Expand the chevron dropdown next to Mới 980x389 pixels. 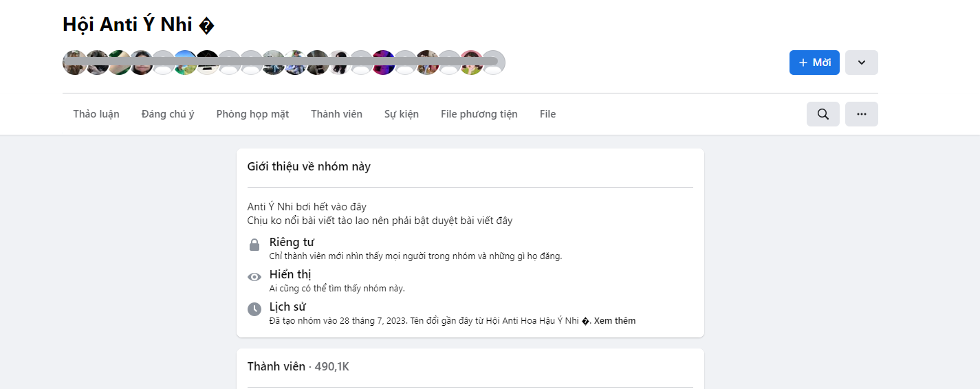[861, 63]
